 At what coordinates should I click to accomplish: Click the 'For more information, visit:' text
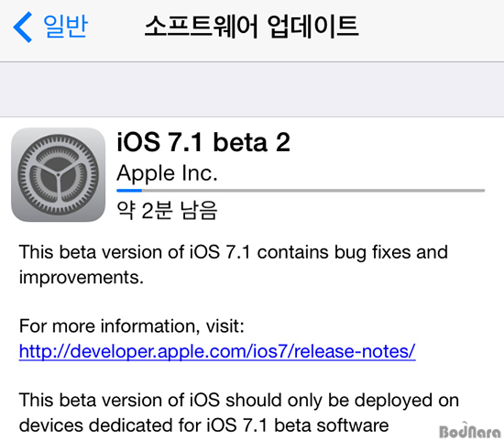click(132, 326)
